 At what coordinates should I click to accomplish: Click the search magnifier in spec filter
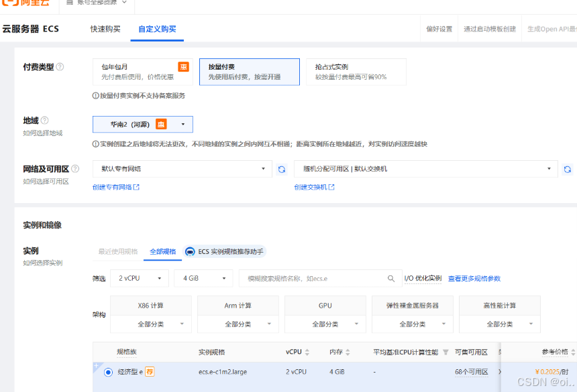click(x=391, y=279)
